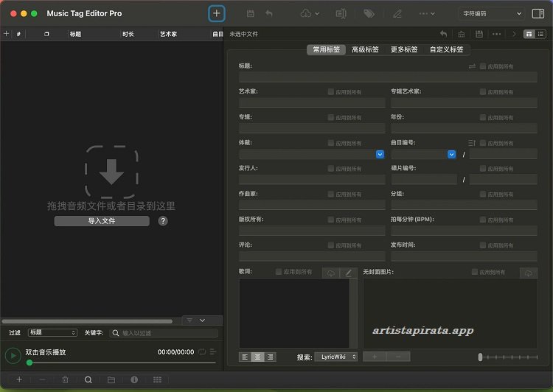Click the 艺术家 input field

312,102
